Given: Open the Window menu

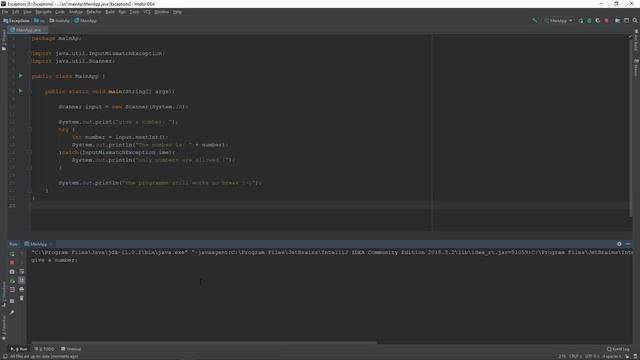Looking at the screenshot, I should tap(162, 12).
